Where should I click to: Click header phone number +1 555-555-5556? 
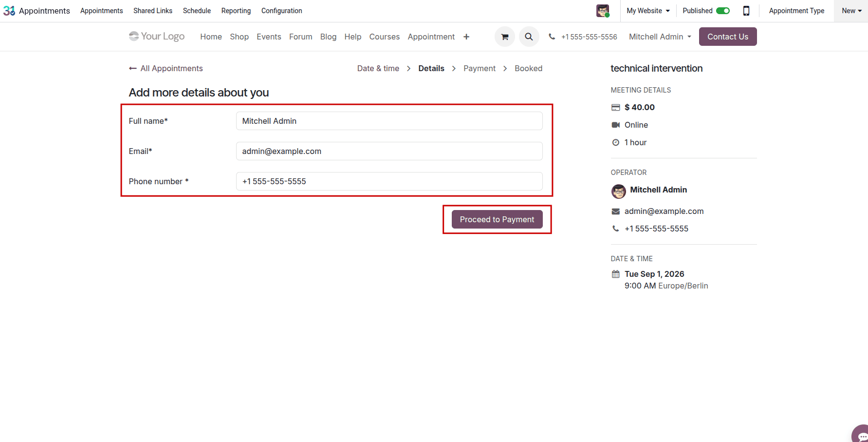589,37
